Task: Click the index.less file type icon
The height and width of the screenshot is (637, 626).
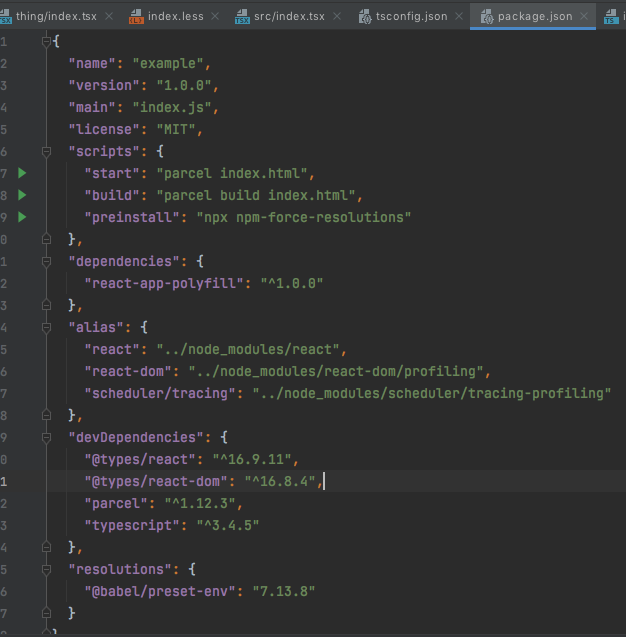Action: (136, 17)
